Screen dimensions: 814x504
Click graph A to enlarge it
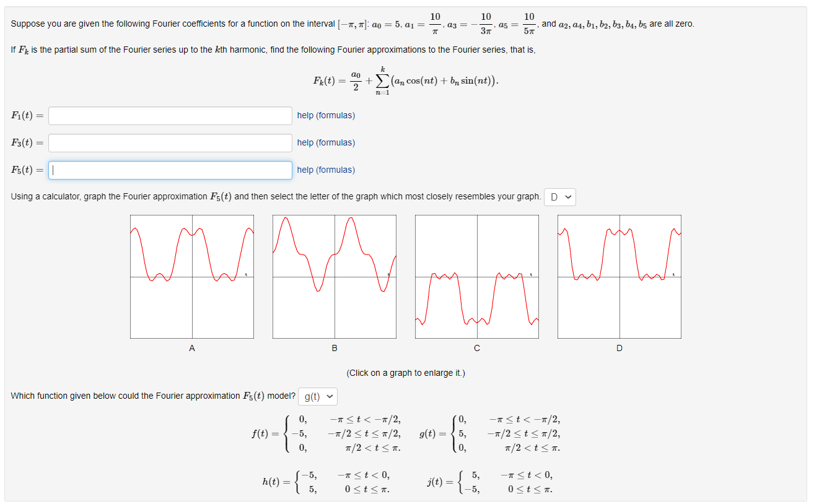pyautogui.click(x=192, y=276)
